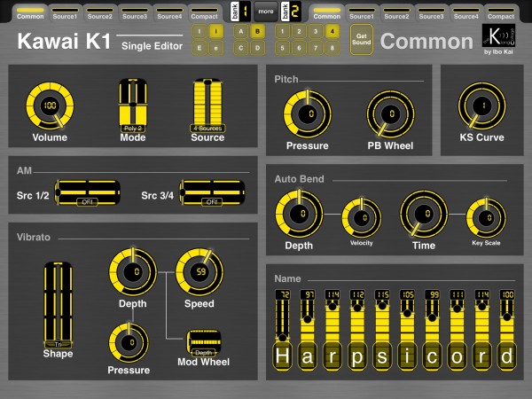
Task: Click name slider for letter p
Action: pyautogui.click(x=357, y=330)
